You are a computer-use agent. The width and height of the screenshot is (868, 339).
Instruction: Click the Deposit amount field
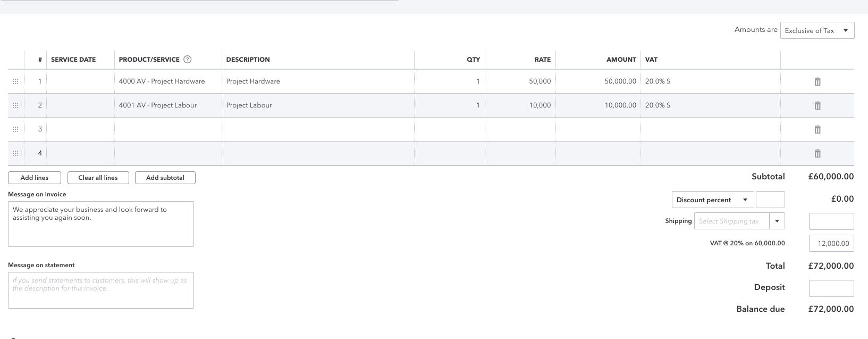(x=831, y=288)
